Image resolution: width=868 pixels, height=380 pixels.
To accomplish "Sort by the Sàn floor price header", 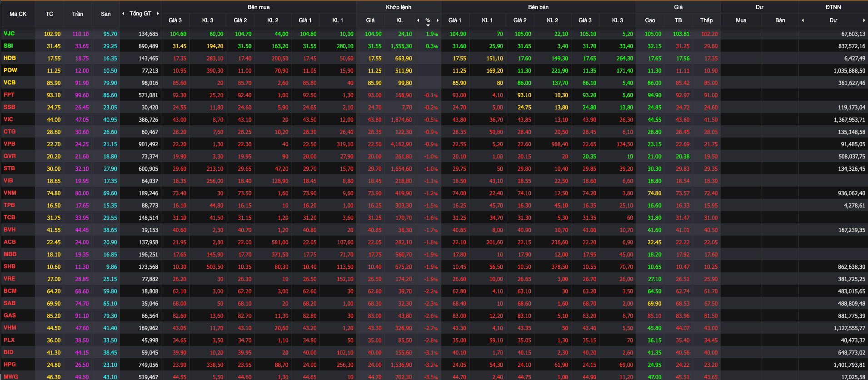I will pyautogui.click(x=106, y=14).
